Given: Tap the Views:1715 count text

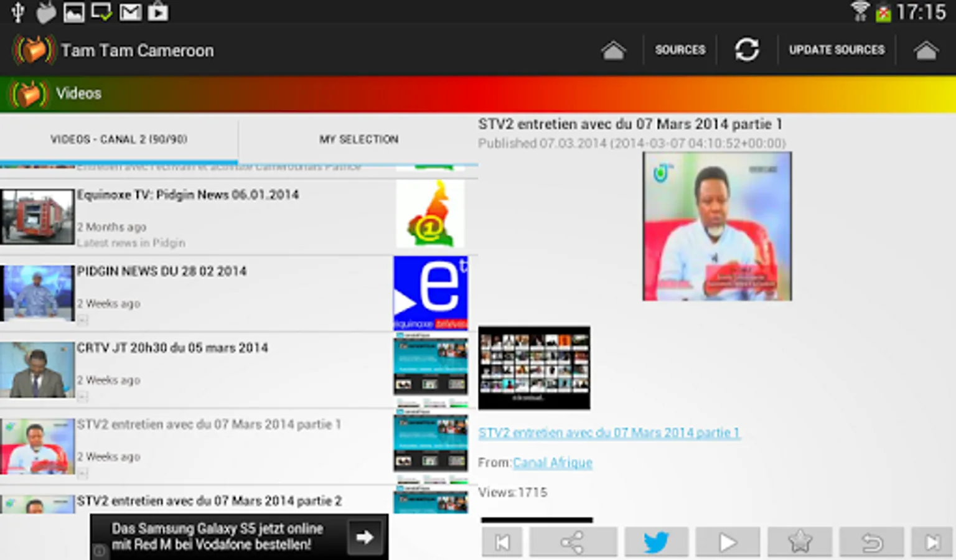Looking at the screenshot, I should [513, 492].
